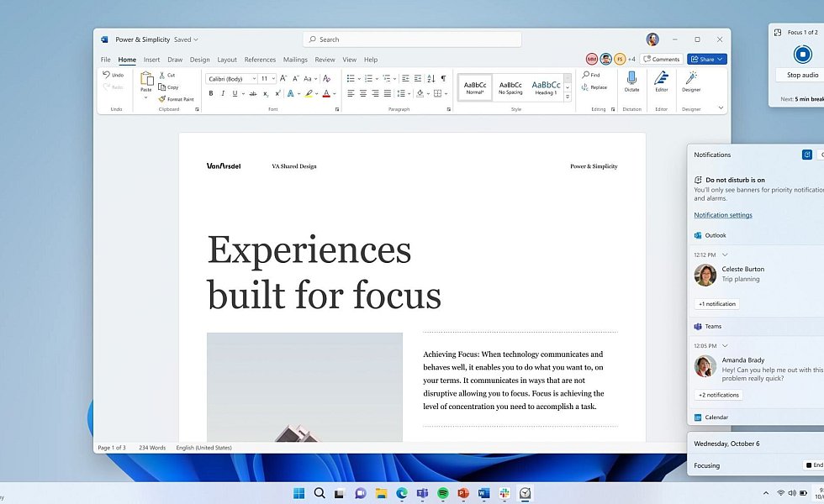Click the red font color button
Image resolution: width=824 pixels, height=504 pixels.
[x=326, y=93]
